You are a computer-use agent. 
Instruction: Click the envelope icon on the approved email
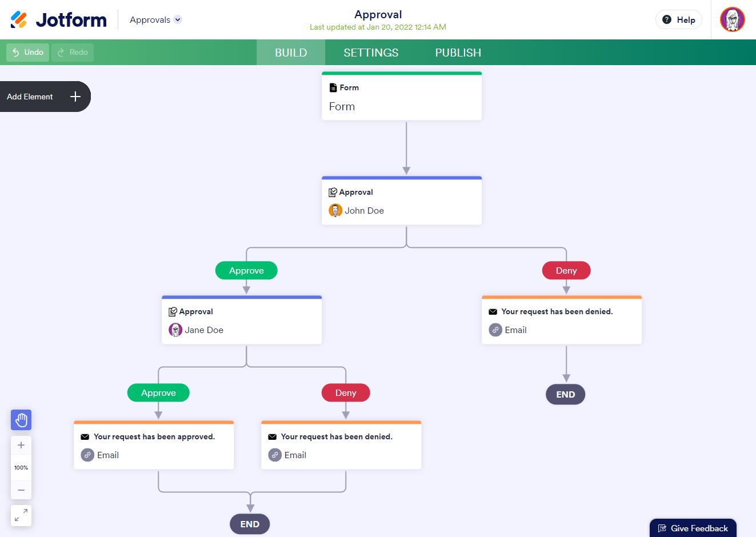[85, 437]
